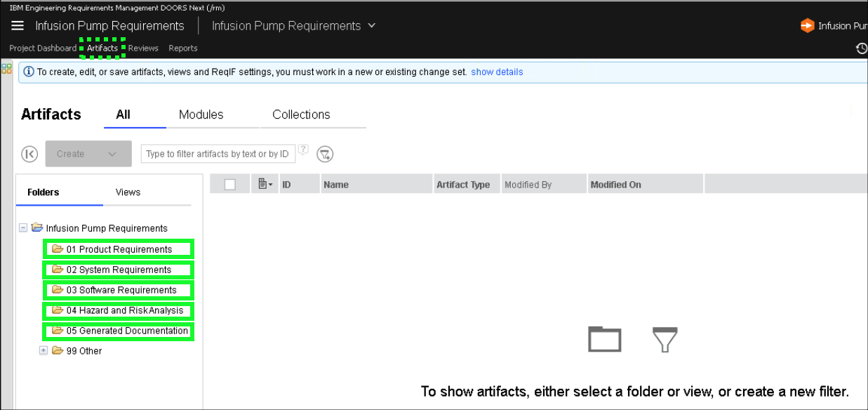
Task: Click the show details link
Action: pos(497,72)
